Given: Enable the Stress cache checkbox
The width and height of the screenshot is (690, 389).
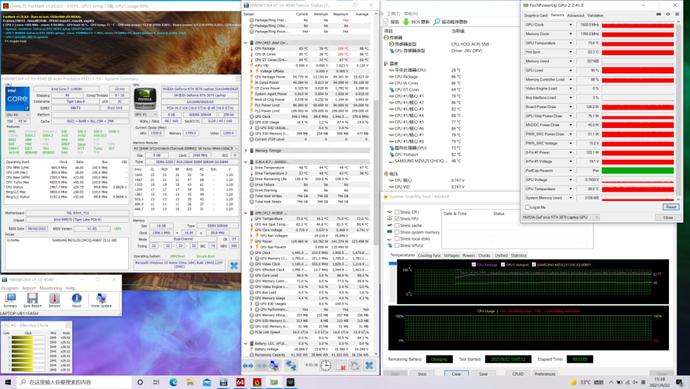Looking at the screenshot, I should [397, 225].
